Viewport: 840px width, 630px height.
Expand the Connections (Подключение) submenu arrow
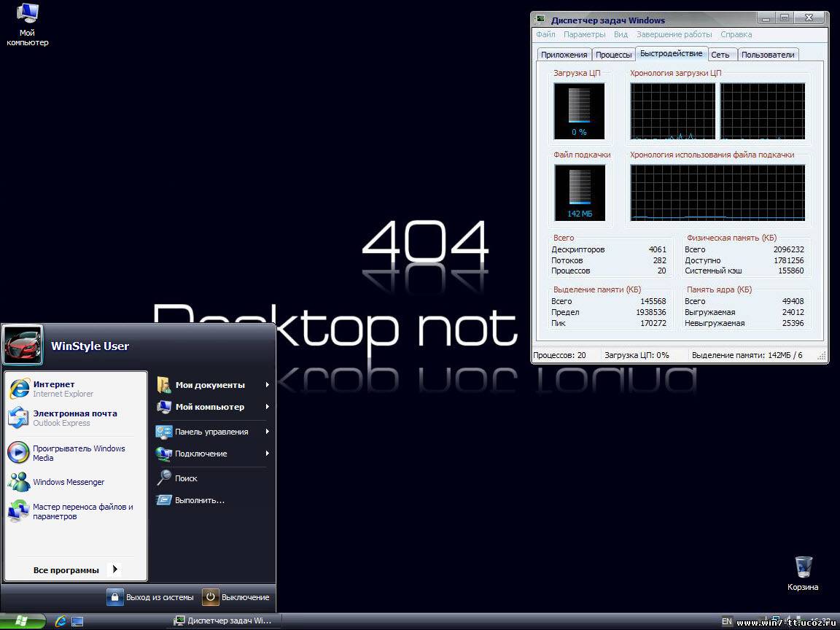pos(267,454)
